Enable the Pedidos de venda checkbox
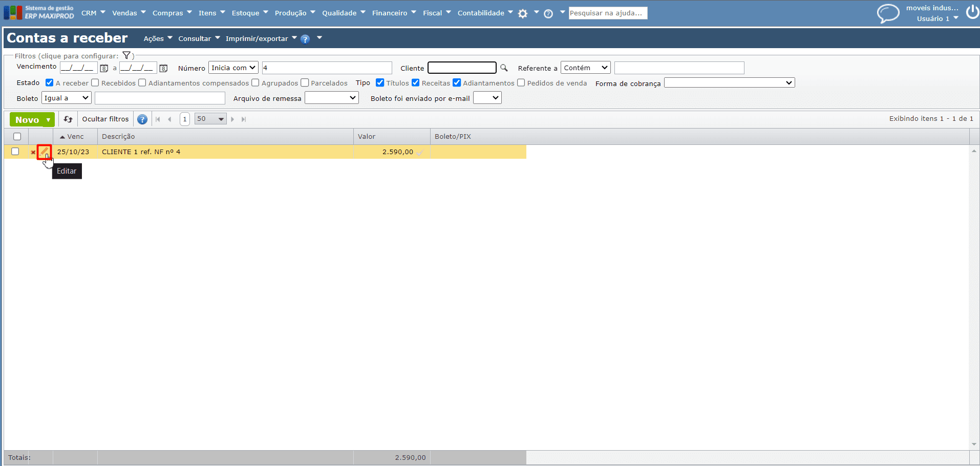Viewport: 980px width, 466px height. [x=521, y=82]
